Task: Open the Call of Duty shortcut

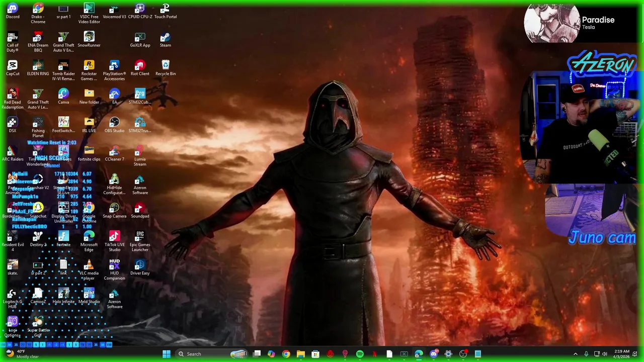Action: pos(13,42)
